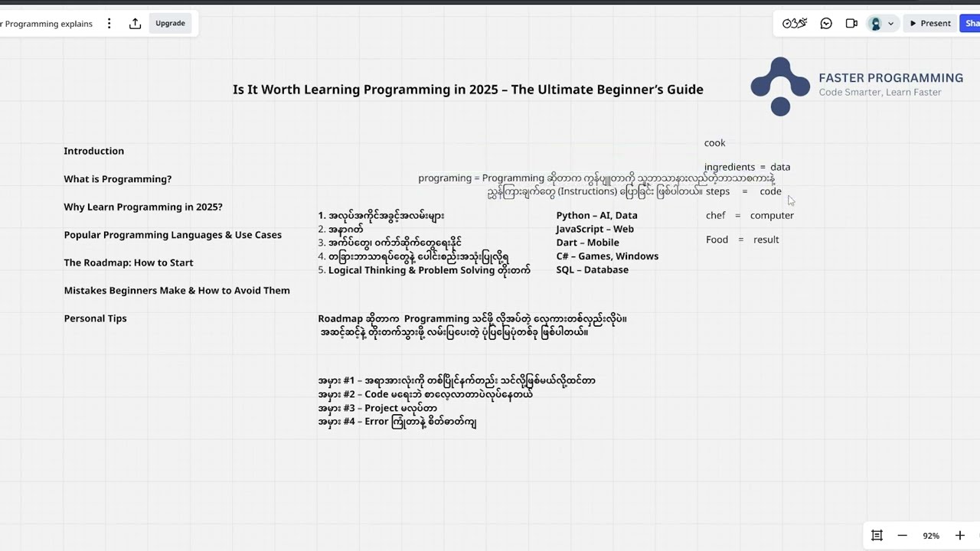Click the export board upload icon
The width and height of the screenshot is (980, 551).
[135, 24]
